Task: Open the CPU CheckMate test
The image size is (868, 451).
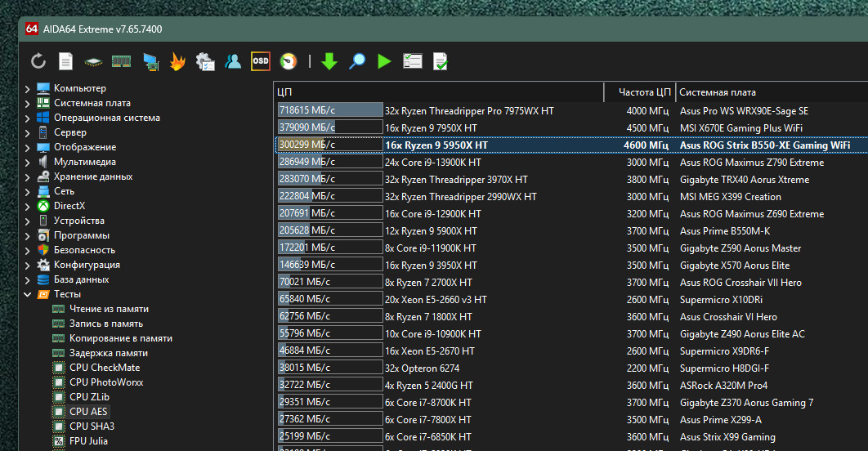Action: pos(105,368)
